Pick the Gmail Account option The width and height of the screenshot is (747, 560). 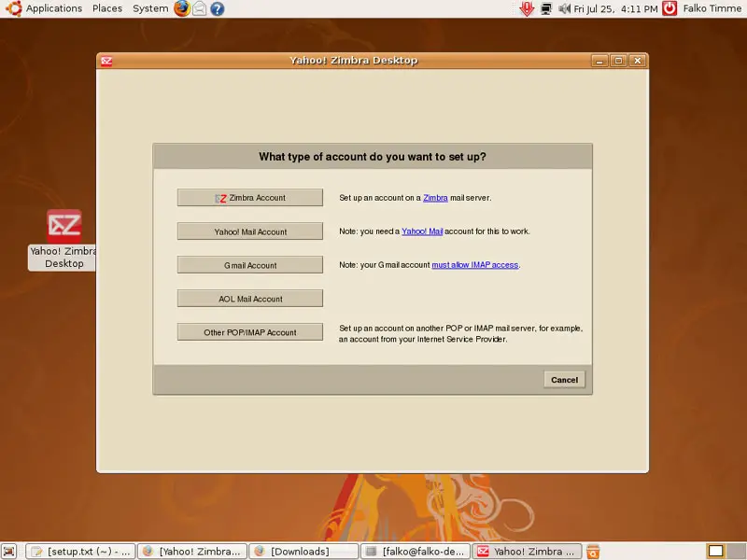point(249,265)
